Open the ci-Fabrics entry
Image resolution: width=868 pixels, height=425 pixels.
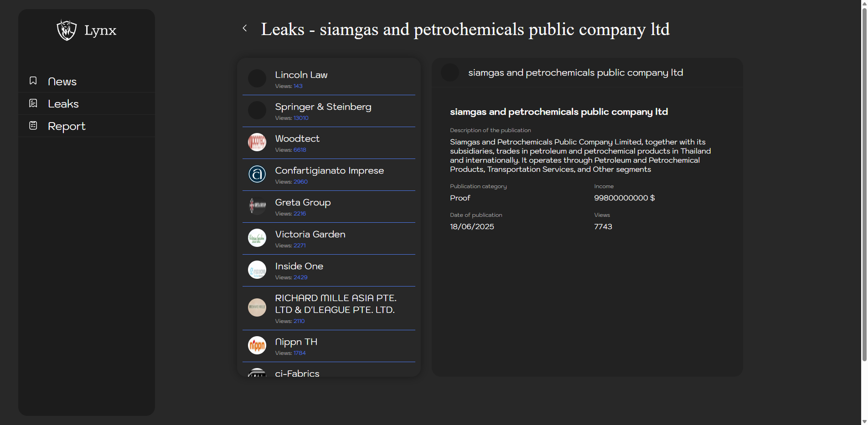point(297,373)
